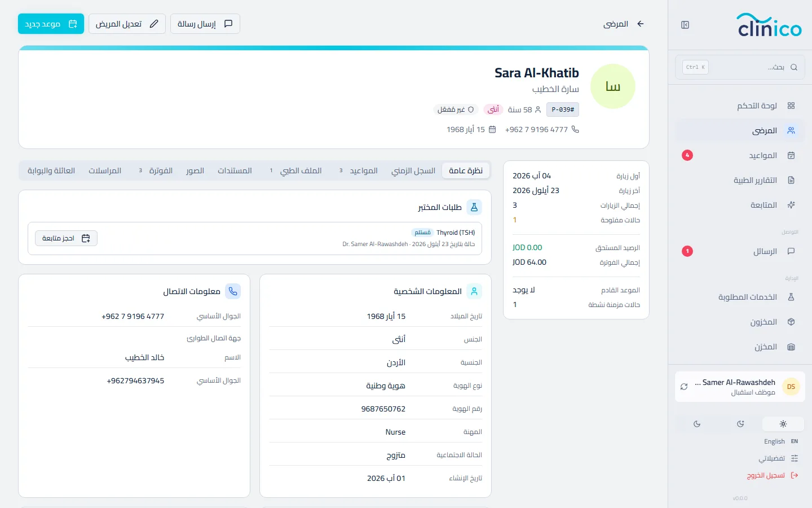Screen dimensions: 812x508
Task: Open المخزن store in the sidebar
Action: 740,347
